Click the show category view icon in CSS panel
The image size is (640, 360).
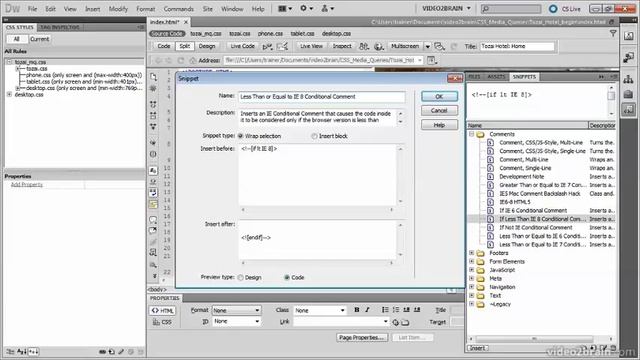10,351
